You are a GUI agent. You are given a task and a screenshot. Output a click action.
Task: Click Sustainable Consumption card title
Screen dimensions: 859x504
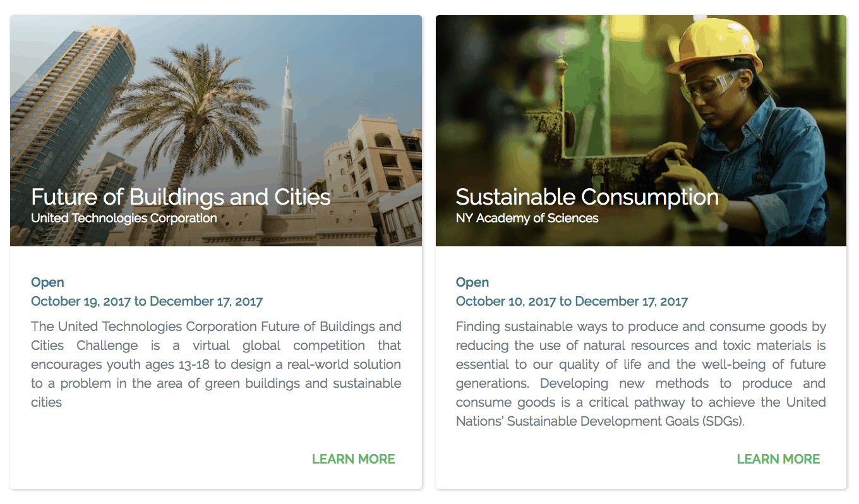point(587,197)
